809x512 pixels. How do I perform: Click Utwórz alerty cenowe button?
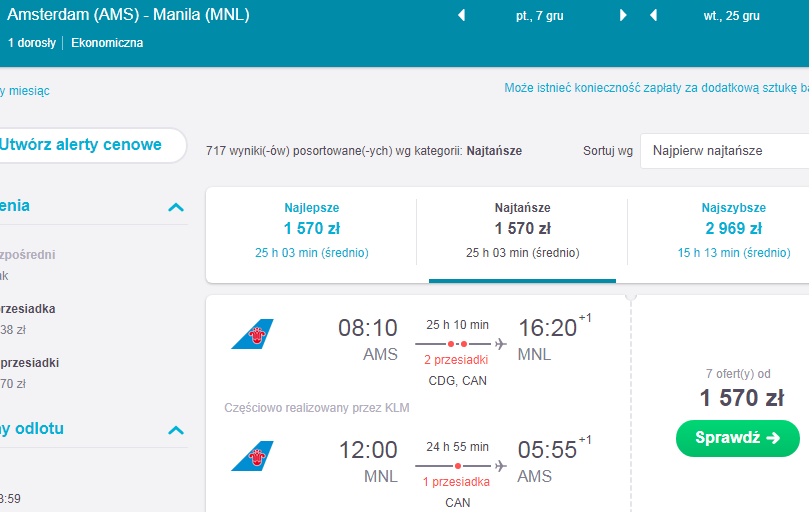point(88,145)
